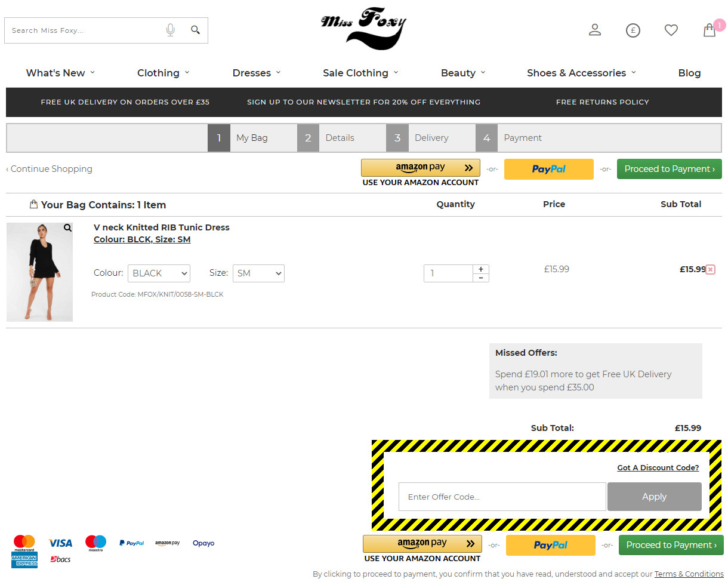This screenshot has height=585, width=728.
Task: Open the currency selector pound icon
Action: (633, 30)
